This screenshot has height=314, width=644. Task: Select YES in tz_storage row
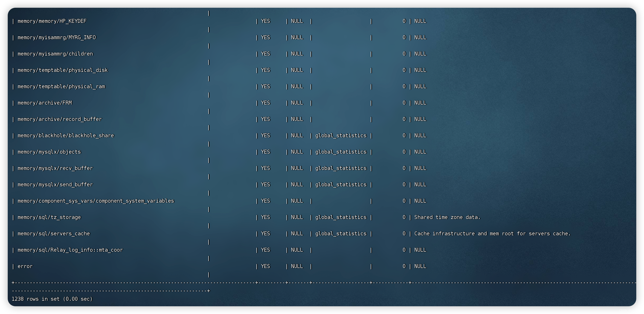(266, 217)
